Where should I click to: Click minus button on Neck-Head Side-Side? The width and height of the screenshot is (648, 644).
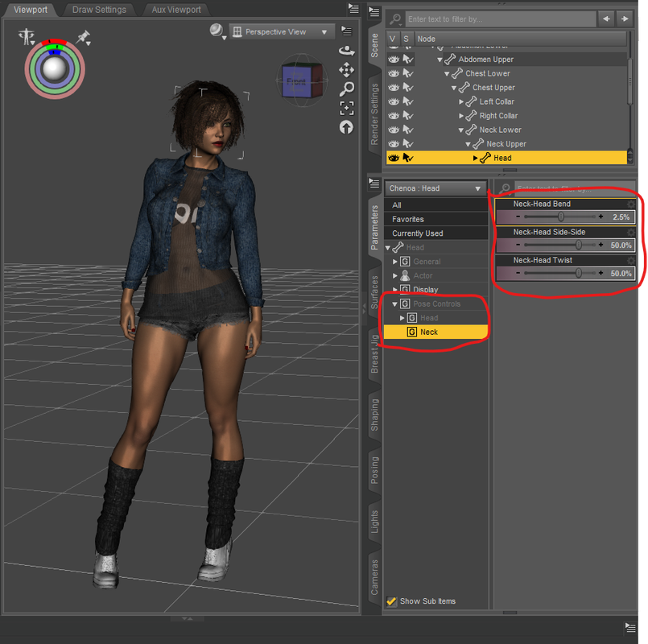[x=518, y=245]
